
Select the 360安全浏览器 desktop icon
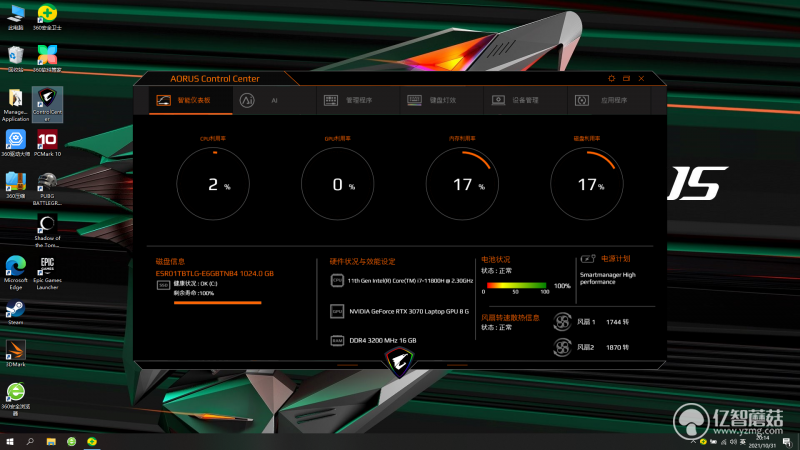pos(16,399)
